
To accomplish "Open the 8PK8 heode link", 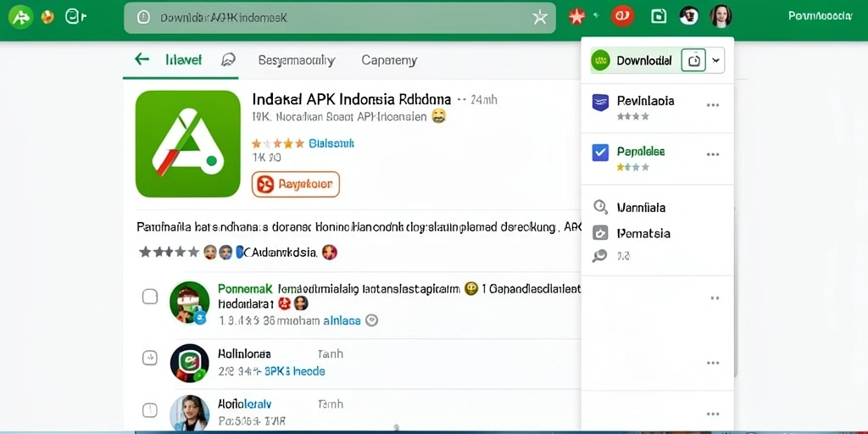I will click(294, 371).
